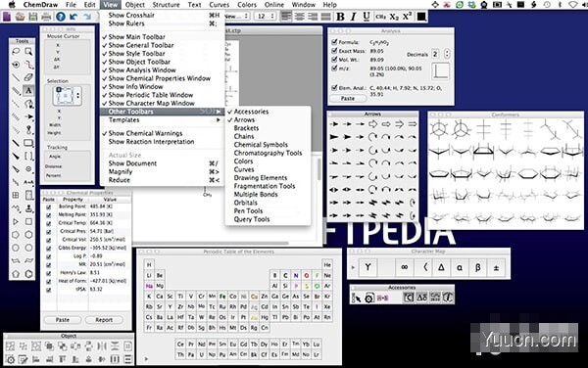
Task: Toggle Elem. Anal. checkbox in Analysis window
Action: [334, 88]
